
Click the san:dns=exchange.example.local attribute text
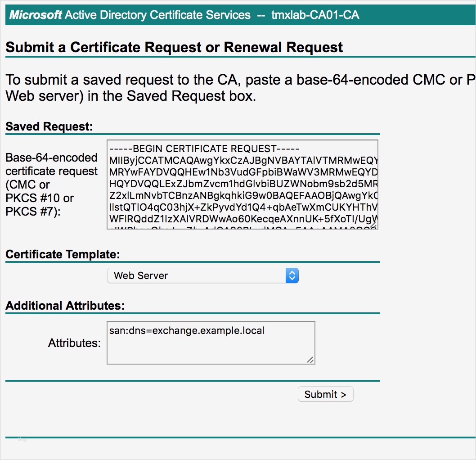187,331
